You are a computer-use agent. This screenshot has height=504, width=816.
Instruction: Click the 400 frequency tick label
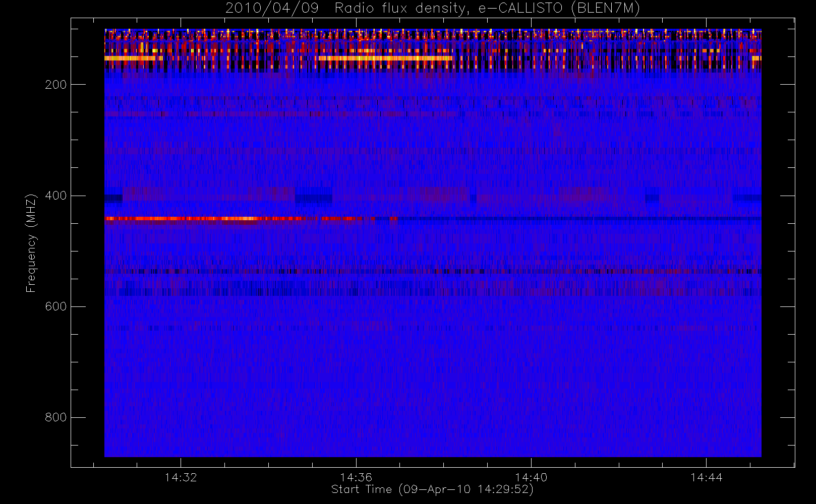(x=55, y=196)
